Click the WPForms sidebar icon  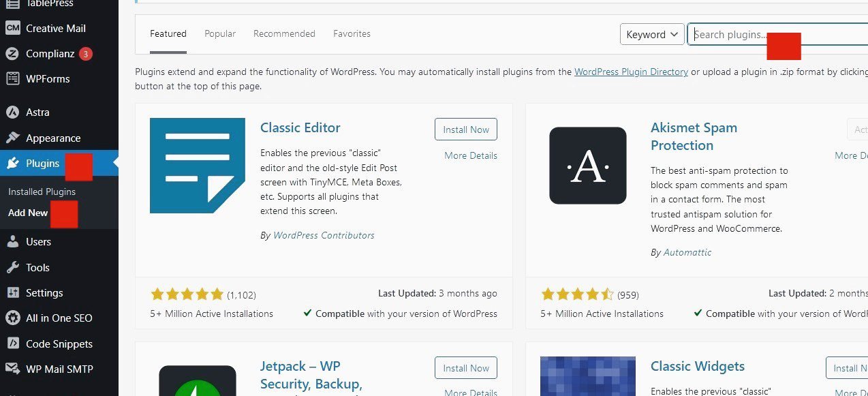coord(12,78)
